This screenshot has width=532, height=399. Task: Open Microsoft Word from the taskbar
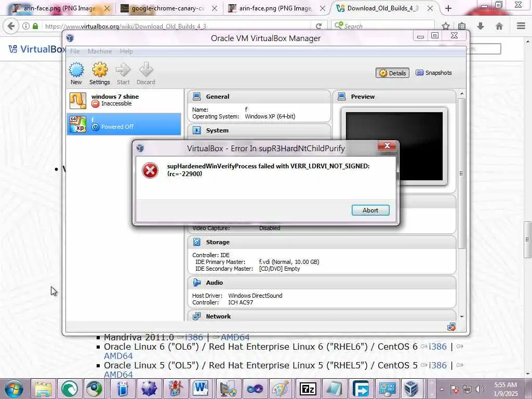[x=201, y=389]
